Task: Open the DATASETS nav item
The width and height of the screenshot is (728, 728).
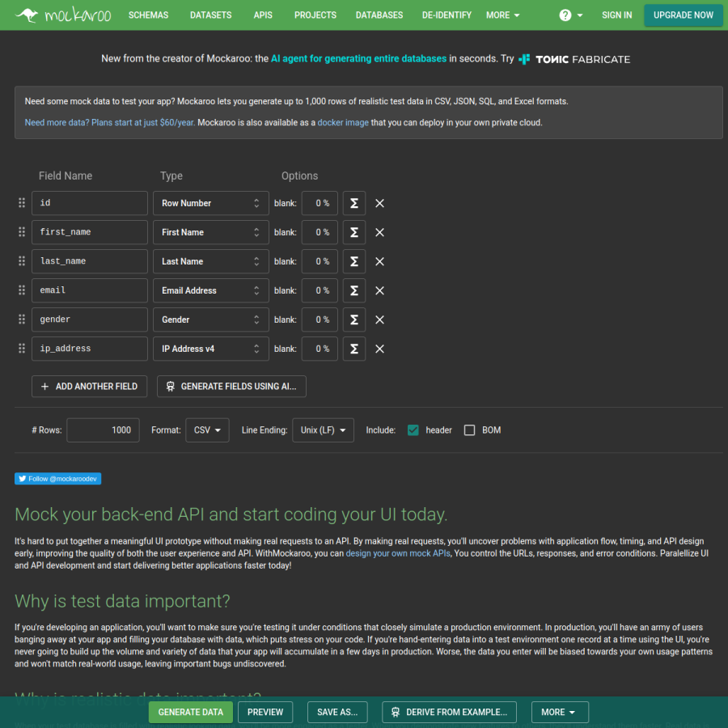Action: pyautogui.click(x=211, y=15)
